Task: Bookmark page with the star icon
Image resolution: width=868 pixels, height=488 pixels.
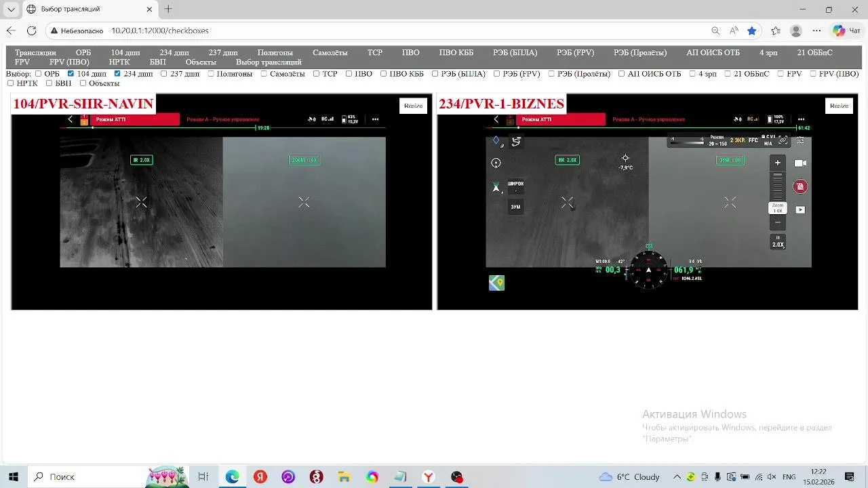Action: point(751,30)
